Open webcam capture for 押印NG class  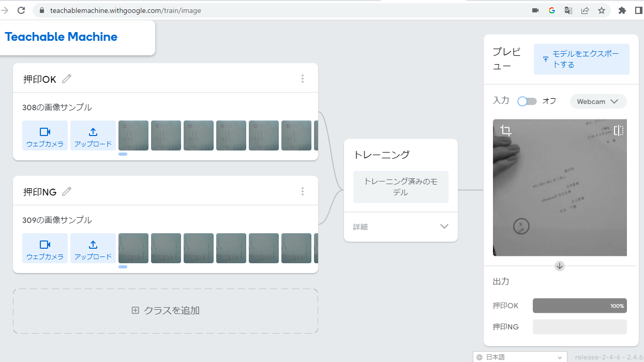pos(45,248)
